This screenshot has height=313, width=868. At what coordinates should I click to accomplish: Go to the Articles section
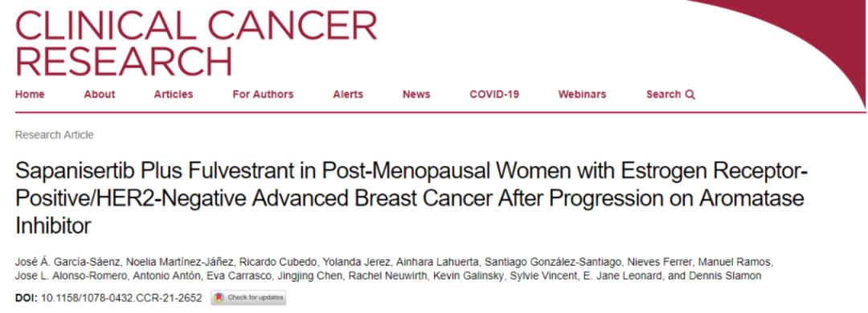tap(174, 94)
